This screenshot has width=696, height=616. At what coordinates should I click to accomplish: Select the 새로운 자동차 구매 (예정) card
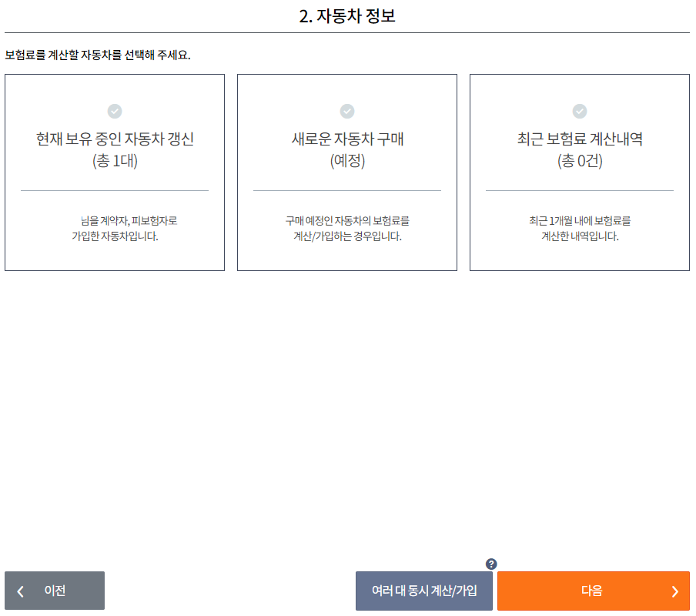click(x=347, y=172)
